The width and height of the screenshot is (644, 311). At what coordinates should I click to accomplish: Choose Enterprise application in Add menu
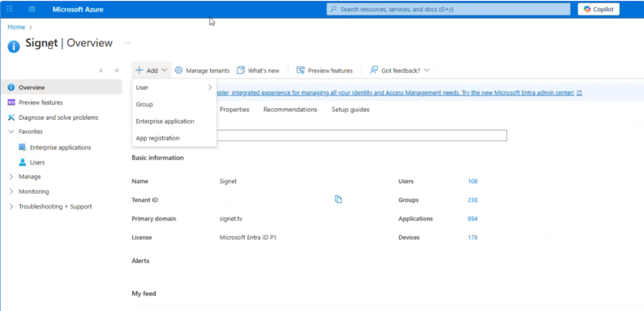point(174,121)
